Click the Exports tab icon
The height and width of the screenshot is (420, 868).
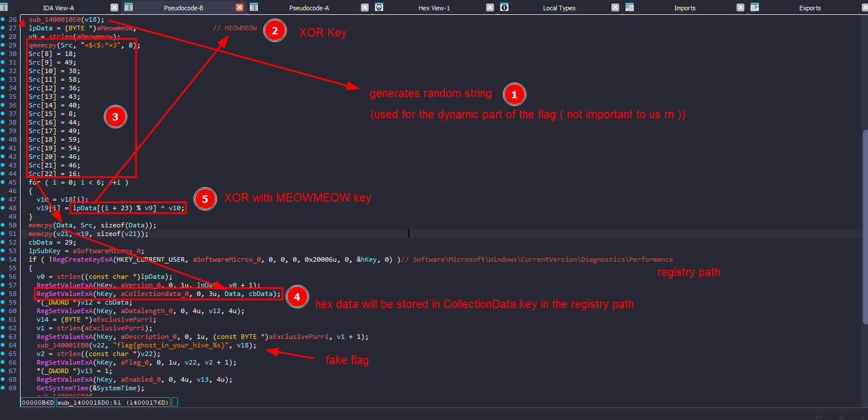tap(755, 7)
